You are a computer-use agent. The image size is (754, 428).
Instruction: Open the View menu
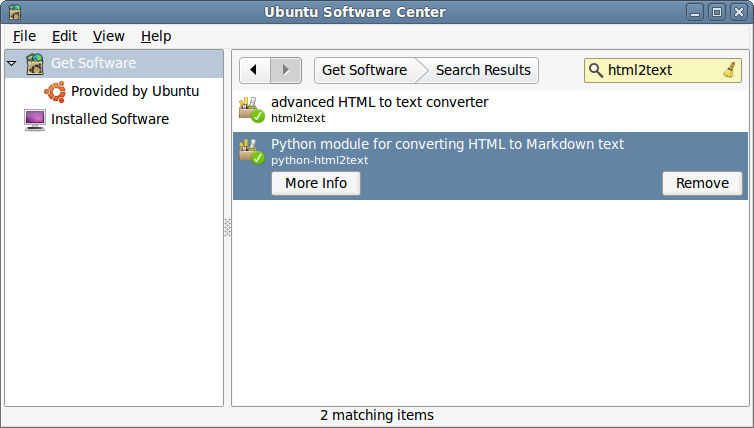pos(109,36)
